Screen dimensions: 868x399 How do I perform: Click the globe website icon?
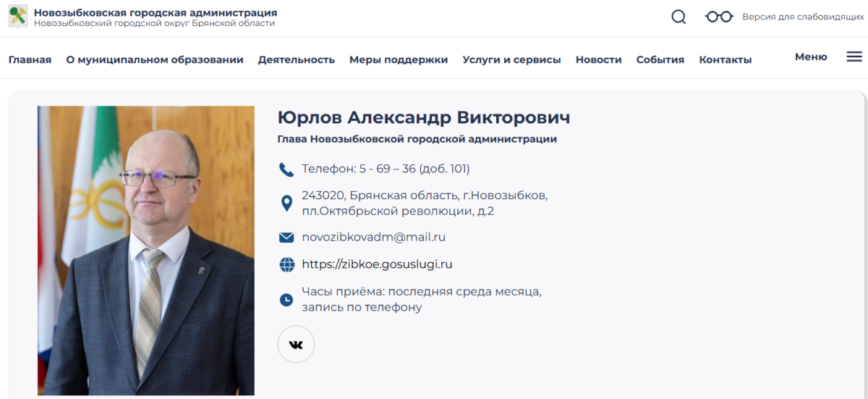coord(286,265)
